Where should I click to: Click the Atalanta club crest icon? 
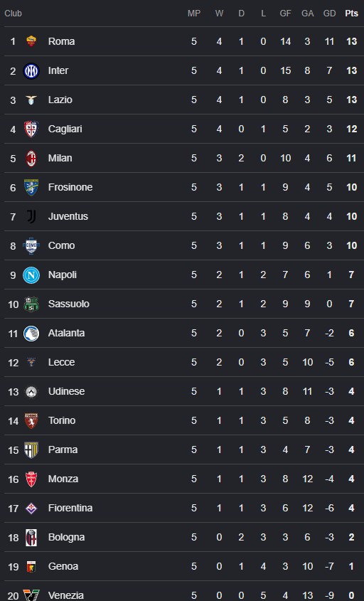tap(31, 333)
